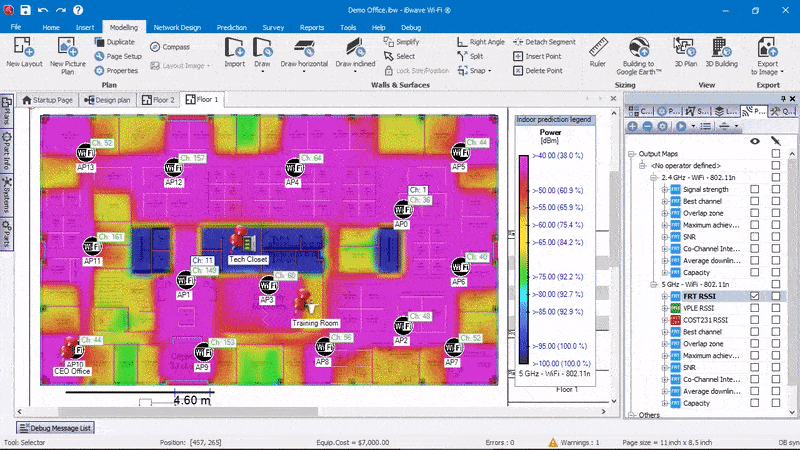Open the File menu

pos(16,27)
